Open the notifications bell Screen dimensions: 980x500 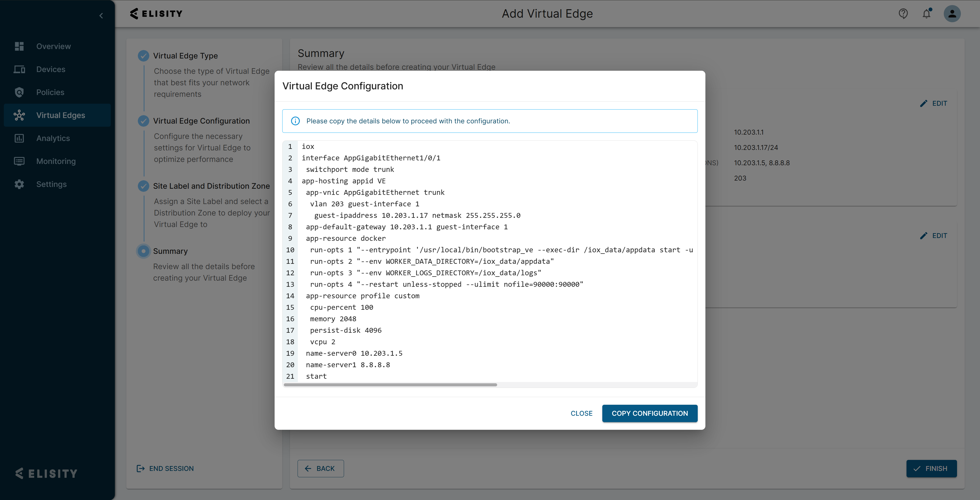pyautogui.click(x=927, y=14)
